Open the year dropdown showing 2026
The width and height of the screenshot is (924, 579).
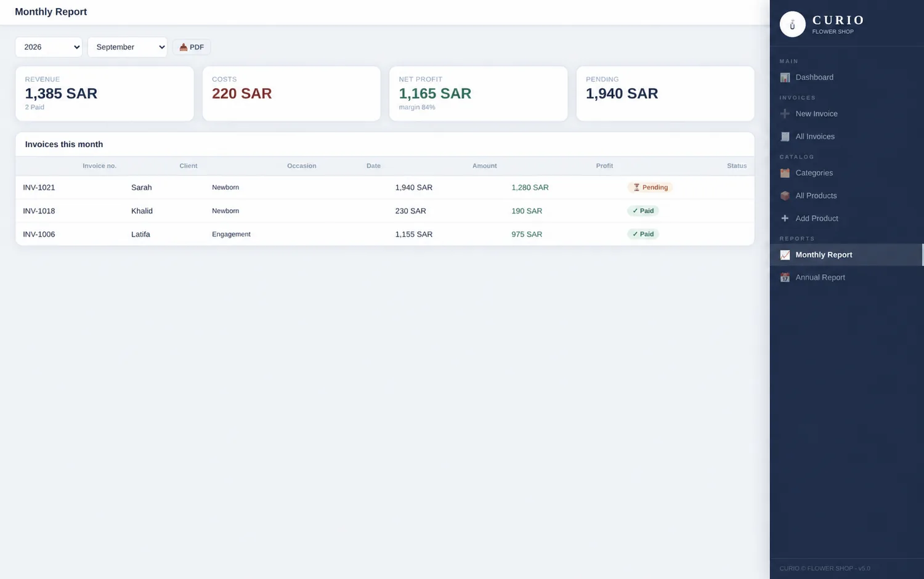pyautogui.click(x=49, y=47)
